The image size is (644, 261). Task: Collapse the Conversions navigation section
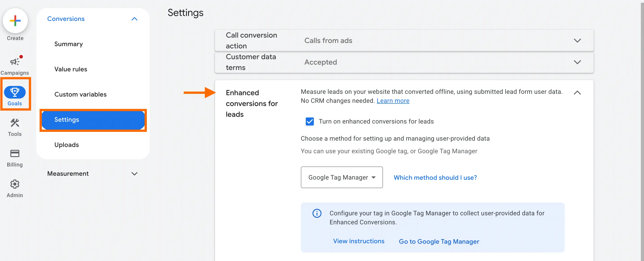(134, 19)
